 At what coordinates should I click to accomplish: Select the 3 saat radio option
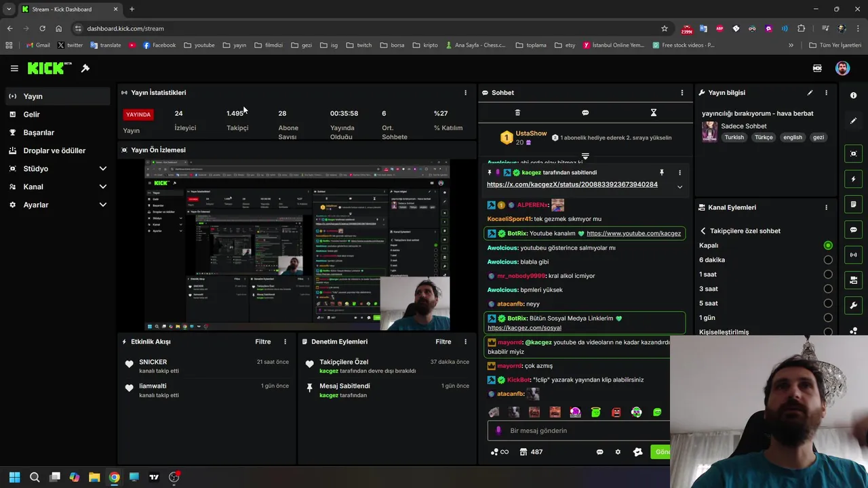827,289
